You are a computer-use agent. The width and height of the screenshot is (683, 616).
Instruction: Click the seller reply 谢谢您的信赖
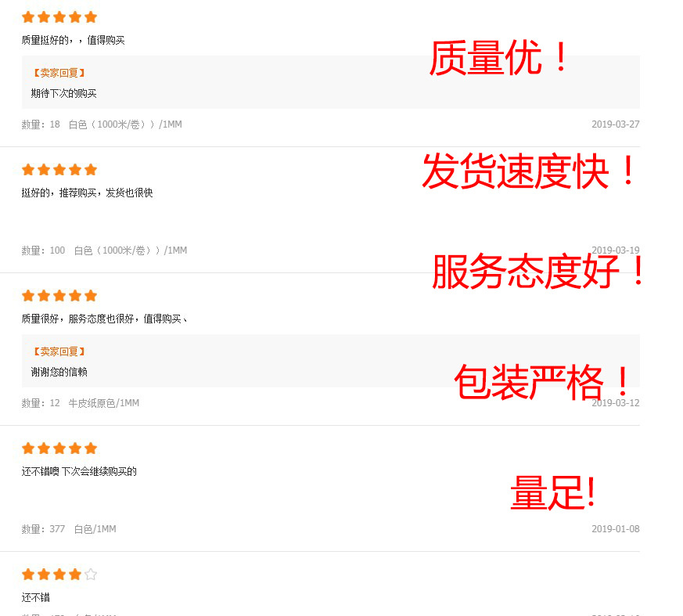click(x=59, y=372)
